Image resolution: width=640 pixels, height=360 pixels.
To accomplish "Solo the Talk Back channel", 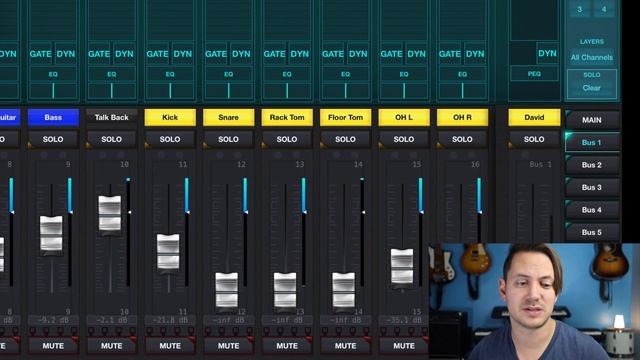I will coord(111,139).
